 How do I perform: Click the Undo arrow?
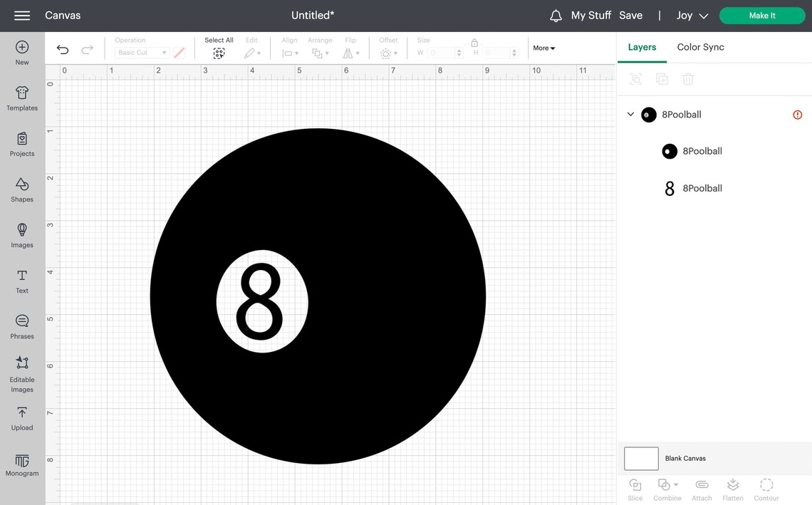(63, 49)
